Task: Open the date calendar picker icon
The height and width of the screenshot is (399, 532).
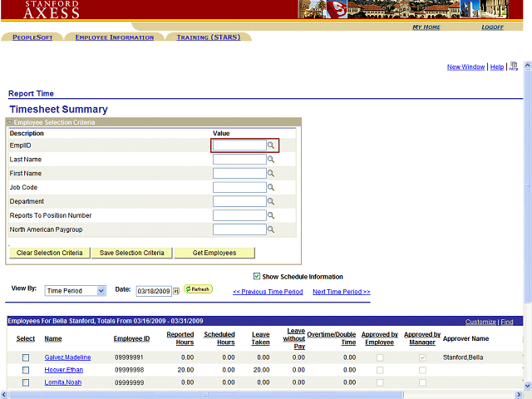Action: tap(176, 291)
